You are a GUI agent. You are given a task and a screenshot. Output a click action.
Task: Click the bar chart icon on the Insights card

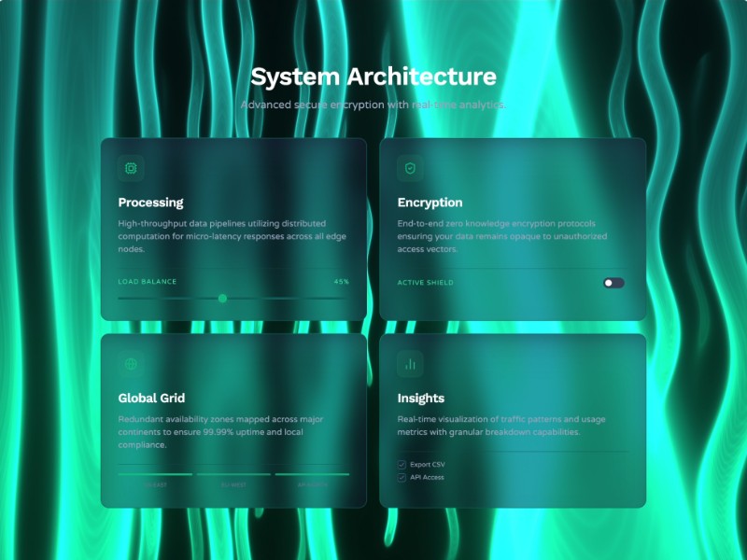click(x=410, y=364)
